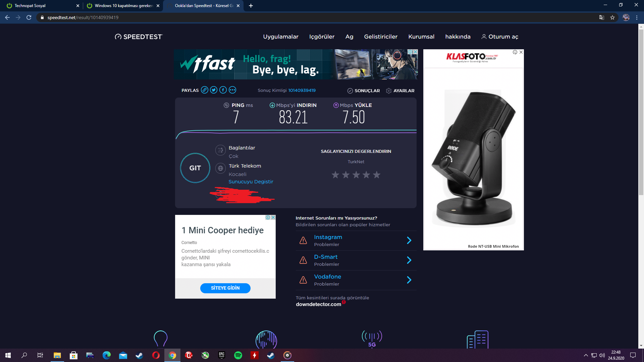Share result on Facebook icon

tap(223, 90)
